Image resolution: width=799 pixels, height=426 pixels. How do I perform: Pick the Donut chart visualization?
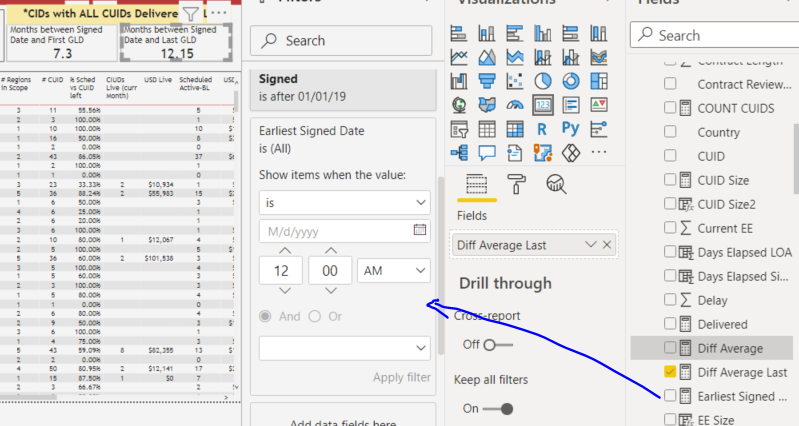point(571,81)
